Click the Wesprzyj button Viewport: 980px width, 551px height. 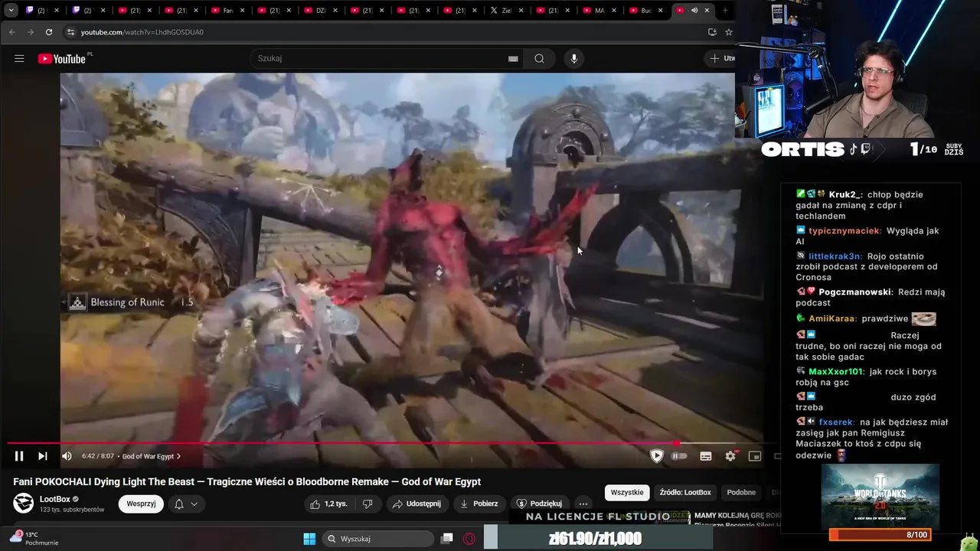tap(141, 504)
